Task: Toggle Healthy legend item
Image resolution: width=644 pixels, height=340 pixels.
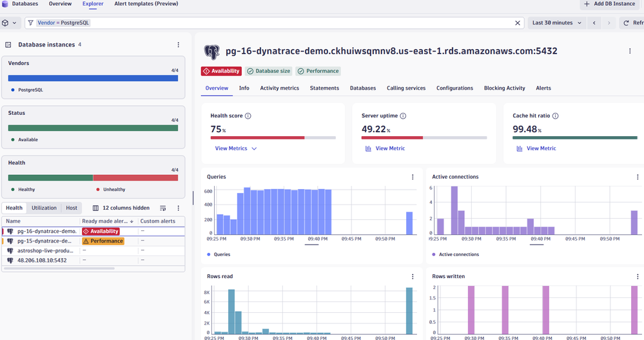Action: [23, 190]
